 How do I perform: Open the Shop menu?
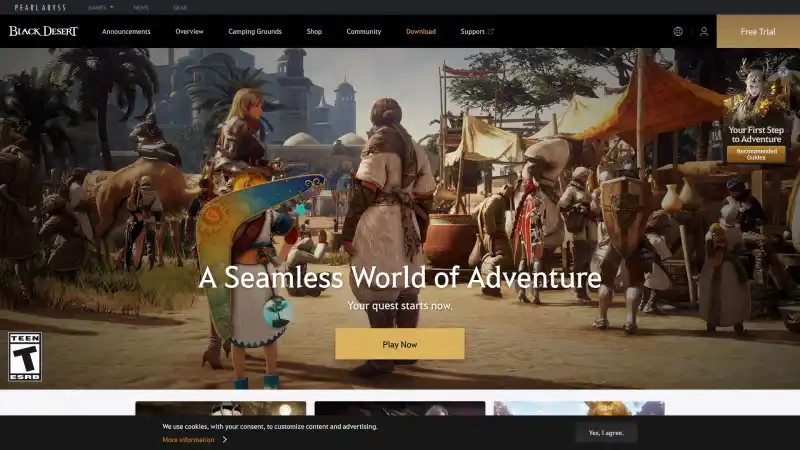(x=314, y=32)
